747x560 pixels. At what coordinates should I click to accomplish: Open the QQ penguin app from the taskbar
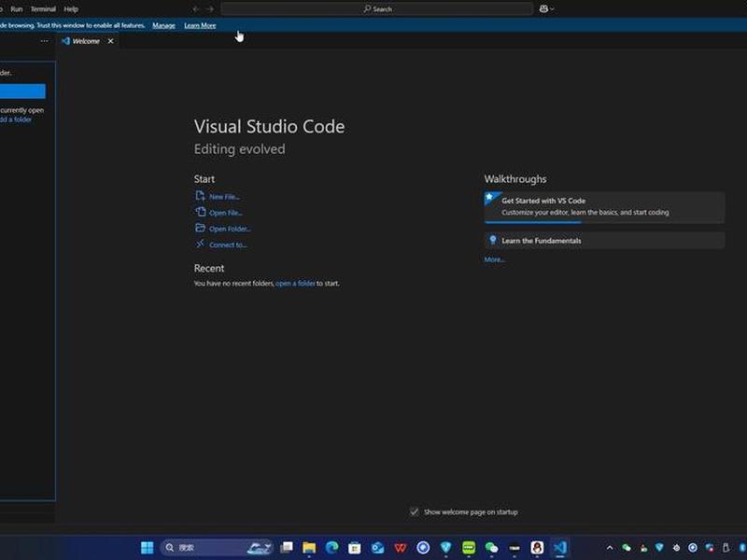[537, 548]
